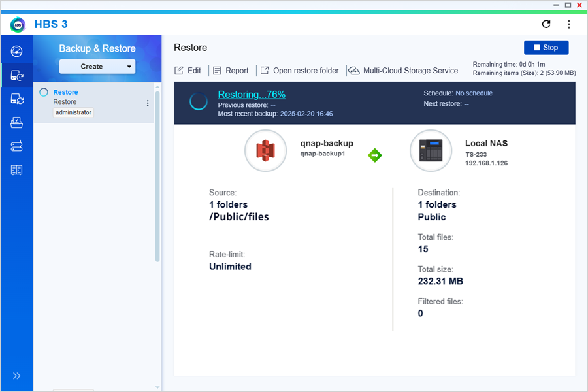Open the Logs sidebar icon

pyautogui.click(x=16, y=170)
